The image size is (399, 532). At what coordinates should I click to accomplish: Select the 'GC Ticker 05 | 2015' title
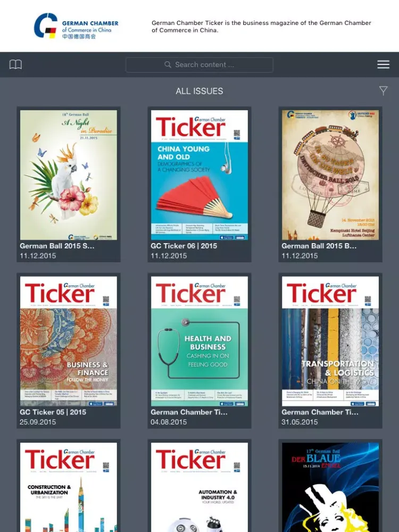pos(53,412)
